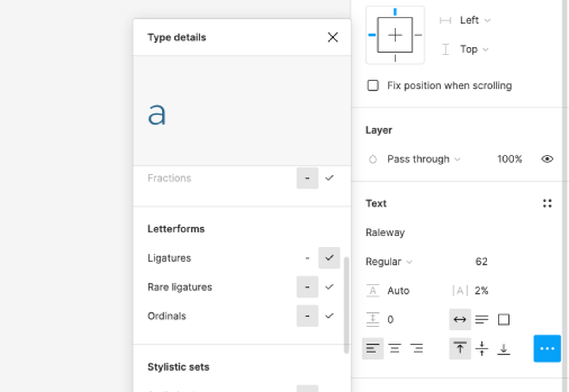Click the constraints box center plus
Viewport: 569px width, 392px height.
[395, 35]
